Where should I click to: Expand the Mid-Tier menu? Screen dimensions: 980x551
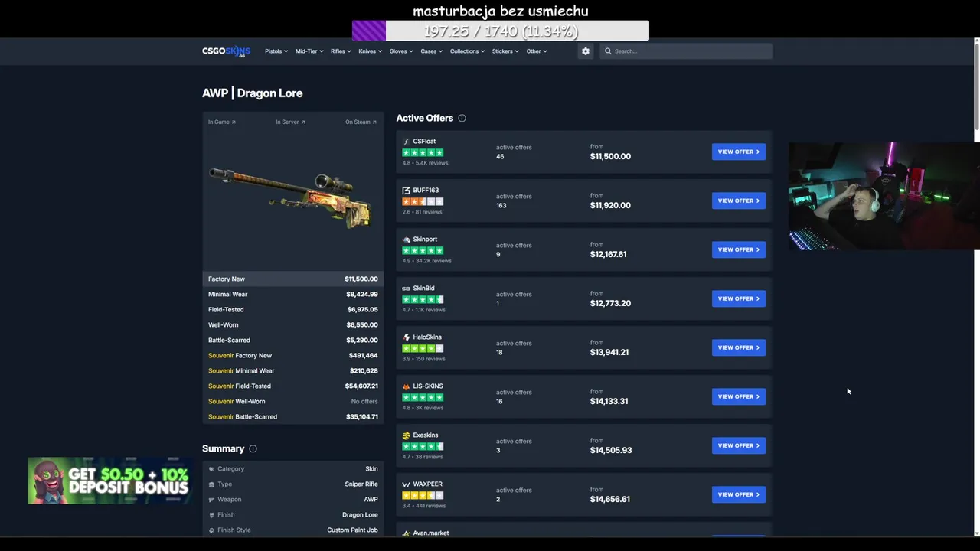click(x=309, y=51)
